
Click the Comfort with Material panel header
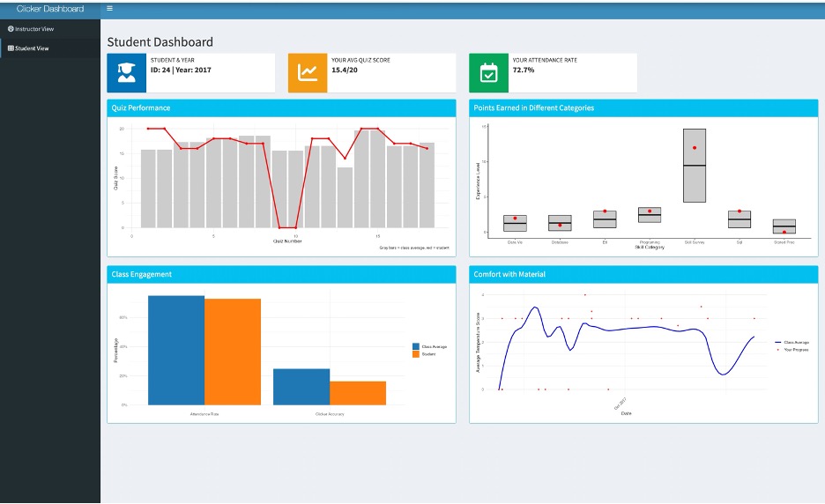click(x=643, y=274)
